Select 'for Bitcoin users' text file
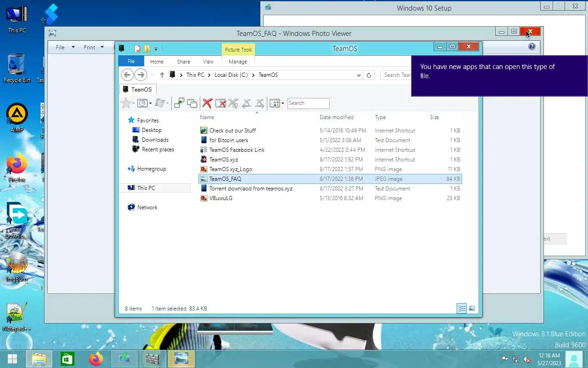 (330, 140)
